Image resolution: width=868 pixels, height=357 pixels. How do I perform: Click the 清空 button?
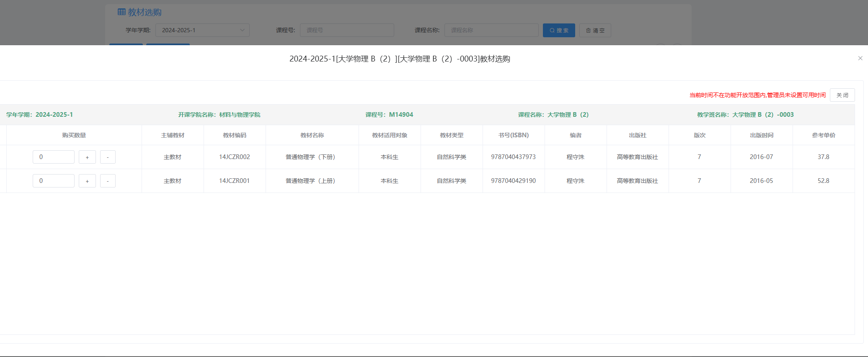pyautogui.click(x=595, y=30)
